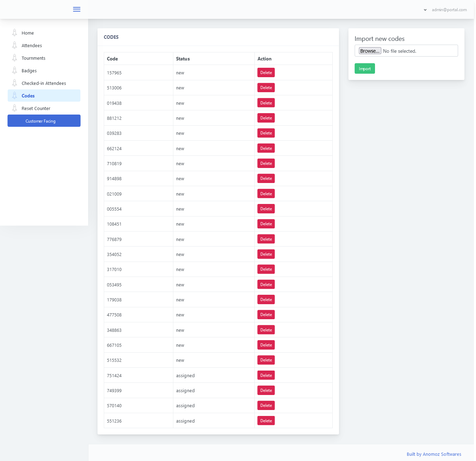Delete the assigned code 751424

click(266, 375)
